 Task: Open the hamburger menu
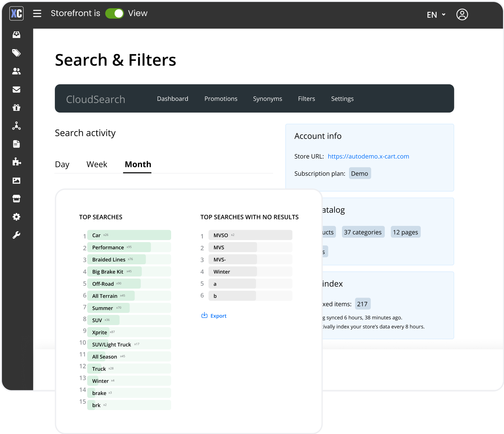[37, 13]
